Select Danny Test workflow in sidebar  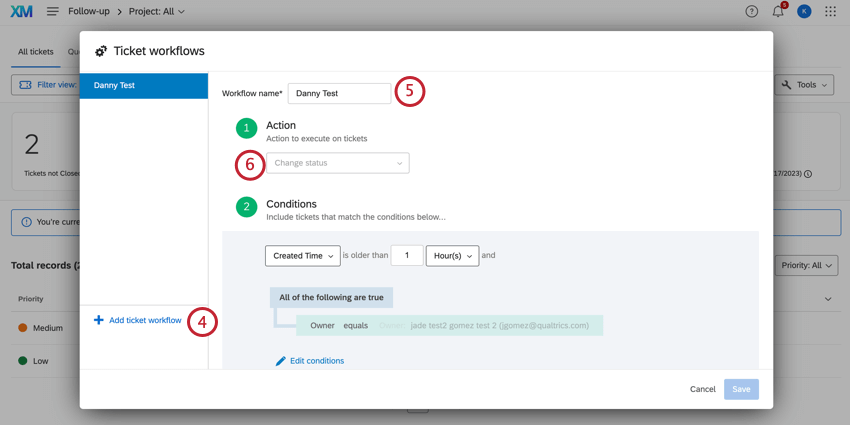coord(144,86)
